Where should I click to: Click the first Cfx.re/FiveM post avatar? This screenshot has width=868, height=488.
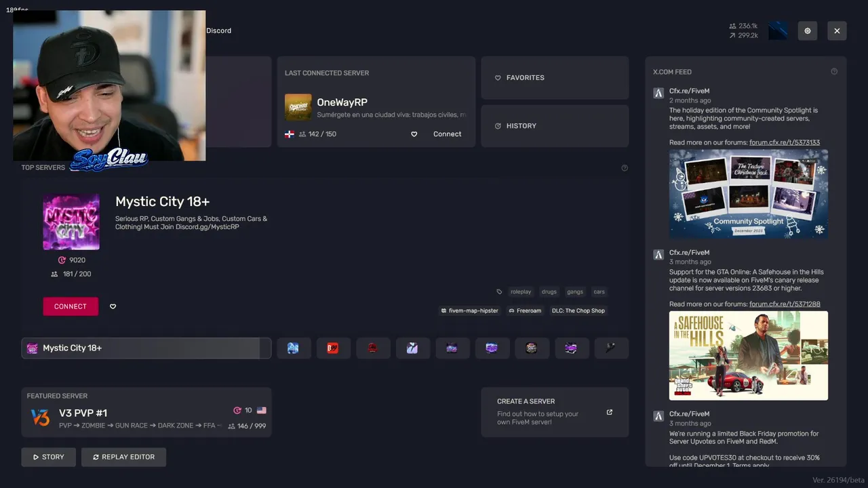click(658, 94)
